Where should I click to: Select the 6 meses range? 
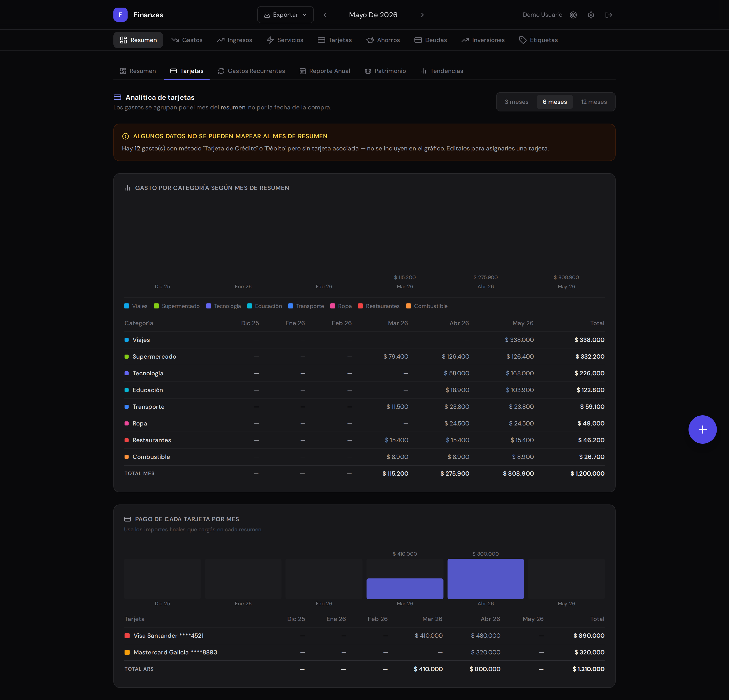coord(555,102)
